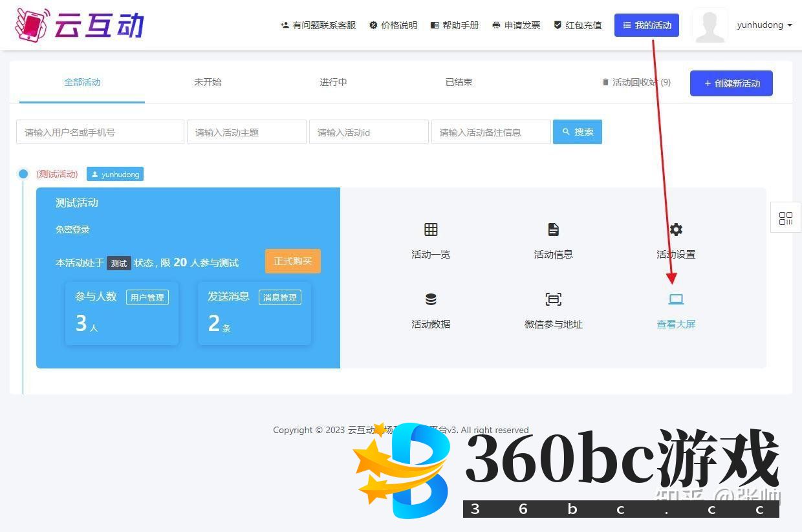802x532 pixels.
Task: Open the 活动信息 document icon
Action: coord(553,229)
